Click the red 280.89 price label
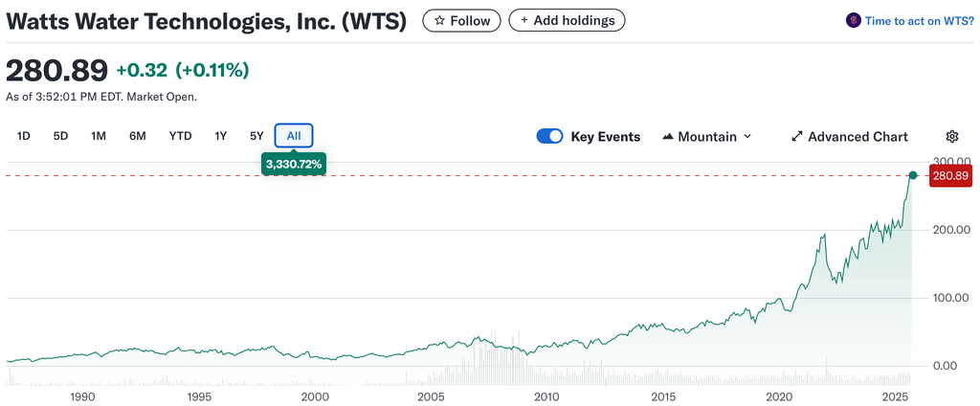This screenshot has width=980, height=406. [x=949, y=176]
